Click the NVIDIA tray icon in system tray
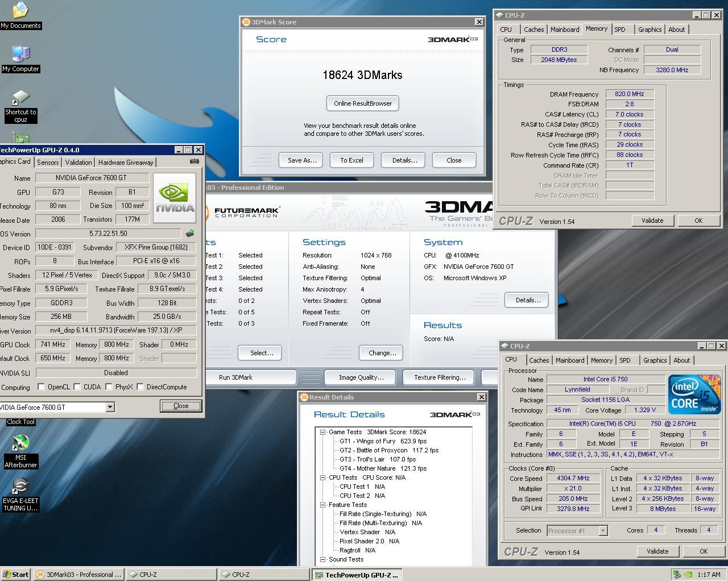The height and width of the screenshot is (582, 728). tap(688, 575)
